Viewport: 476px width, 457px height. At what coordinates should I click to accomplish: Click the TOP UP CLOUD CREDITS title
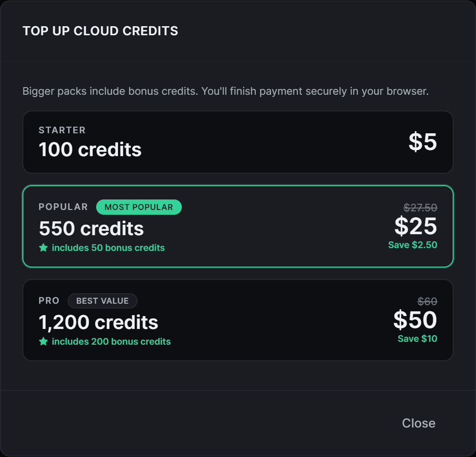click(100, 31)
